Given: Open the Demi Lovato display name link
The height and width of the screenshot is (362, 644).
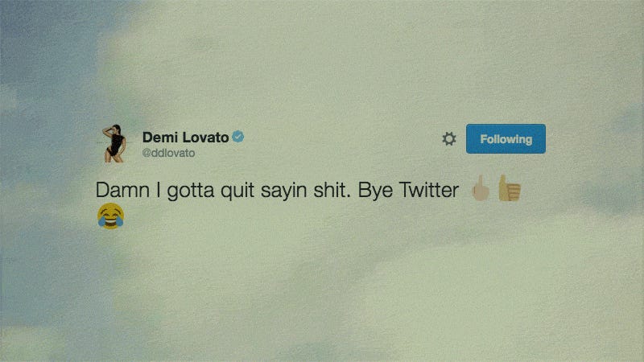Looking at the screenshot, I should (x=186, y=137).
